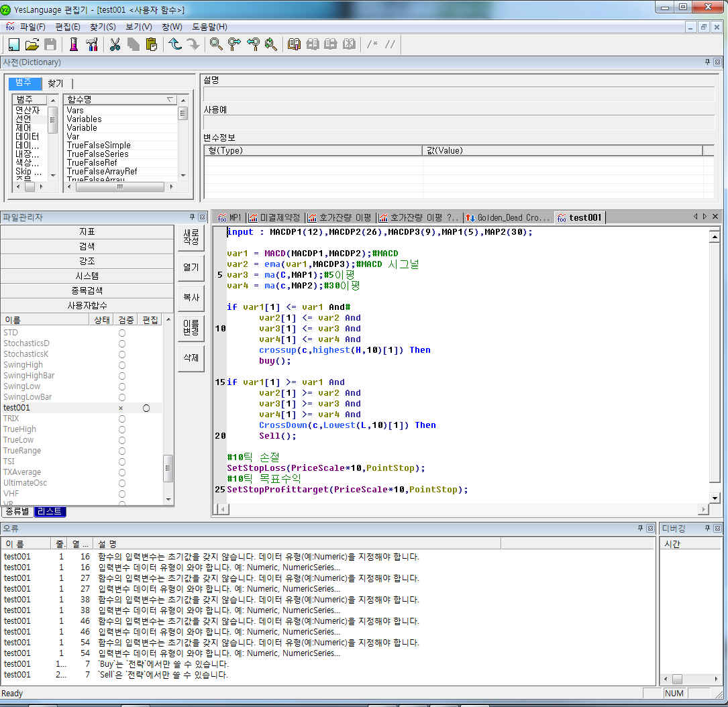Clear all bookmarks toolbar icon
The width and height of the screenshot is (728, 707).
349,44
